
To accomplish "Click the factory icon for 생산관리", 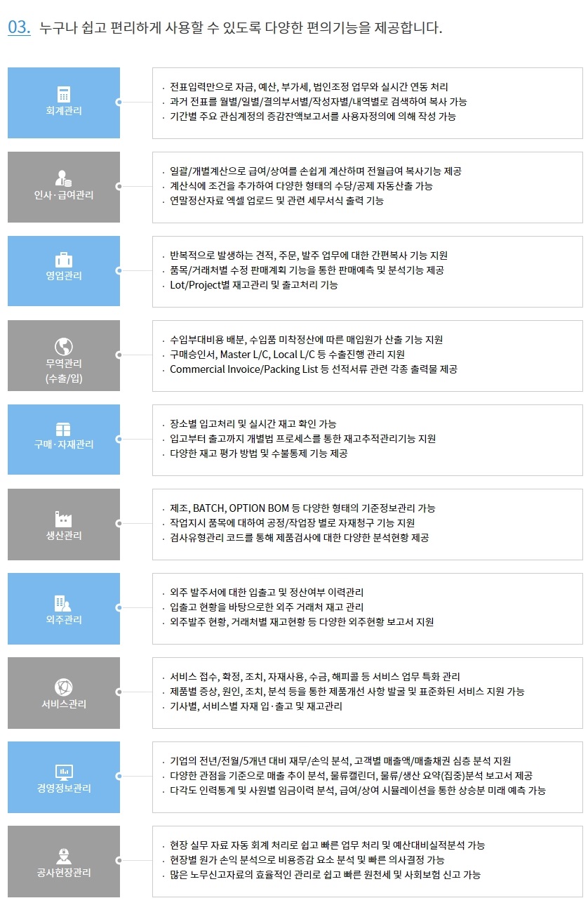I will pos(64,519).
